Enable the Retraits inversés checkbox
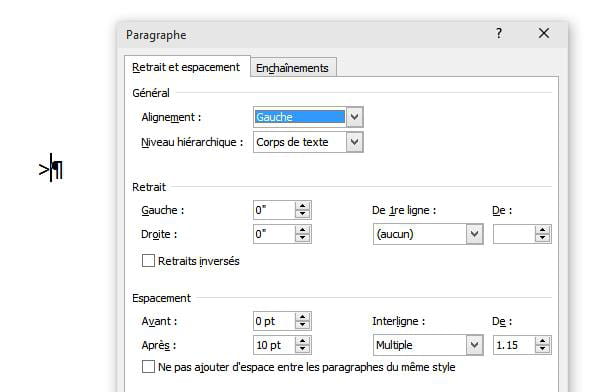This screenshot has height=392, width=612. point(148,261)
